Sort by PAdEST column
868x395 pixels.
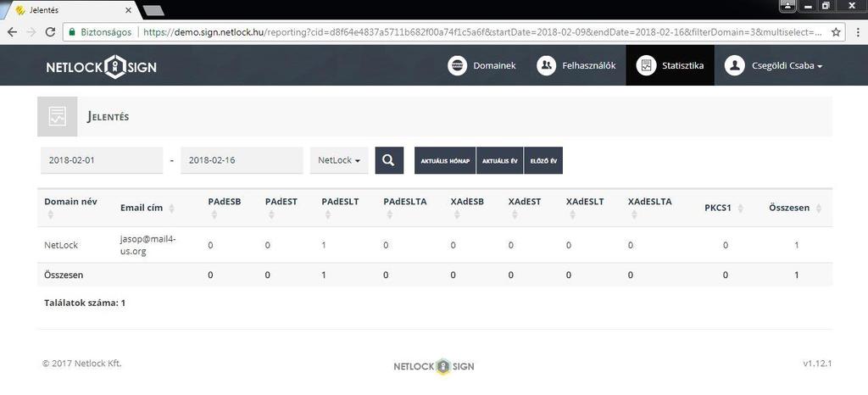pyautogui.click(x=281, y=208)
